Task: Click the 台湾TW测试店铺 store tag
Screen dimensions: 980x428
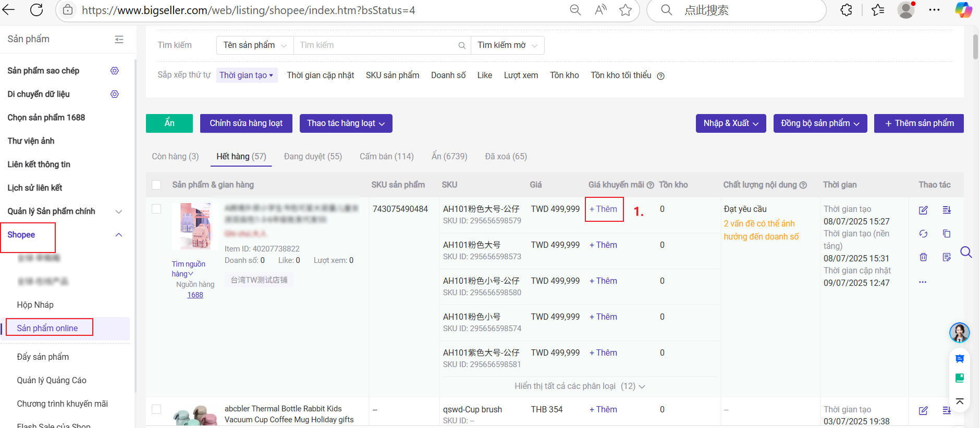Action: tap(259, 280)
